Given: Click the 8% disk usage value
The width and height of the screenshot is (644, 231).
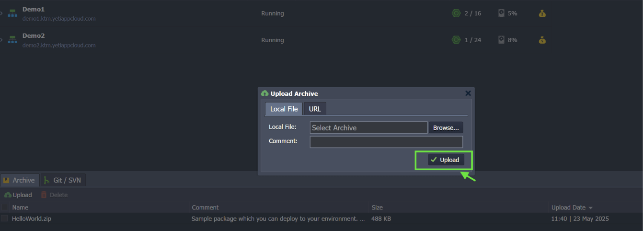Looking at the screenshot, I should pyautogui.click(x=513, y=40).
